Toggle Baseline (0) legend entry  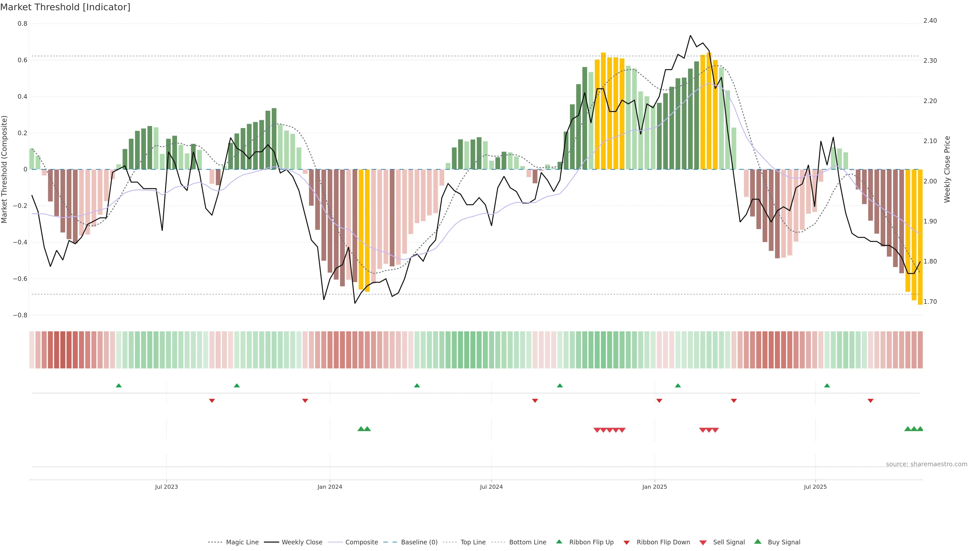coord(419,542)
